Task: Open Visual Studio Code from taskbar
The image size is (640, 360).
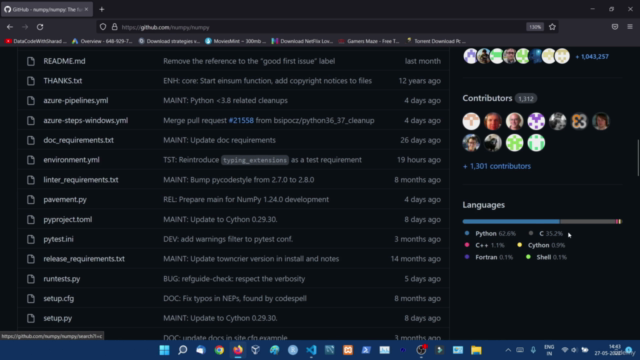Action: 311,350
